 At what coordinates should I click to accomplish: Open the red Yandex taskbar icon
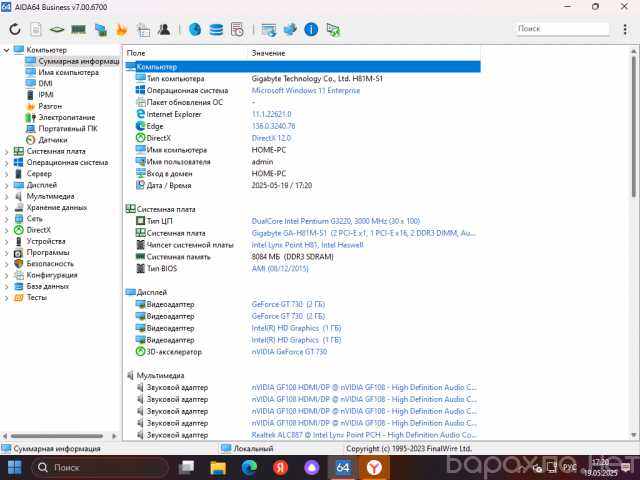click(280, 468)
